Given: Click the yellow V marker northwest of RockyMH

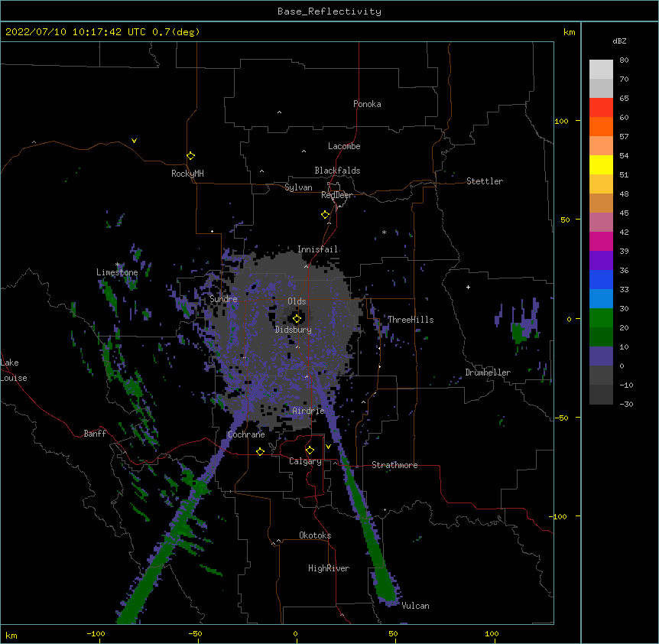Looking at the screenshot, I should click(x=134, y=141).
